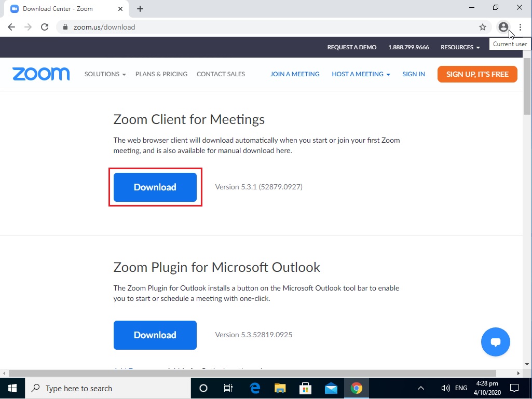Click the vertical scrollbar thumb
Image resolution: width=532 pixels, height=399 pixels.
pyautogui.click(x=527, y=86)
